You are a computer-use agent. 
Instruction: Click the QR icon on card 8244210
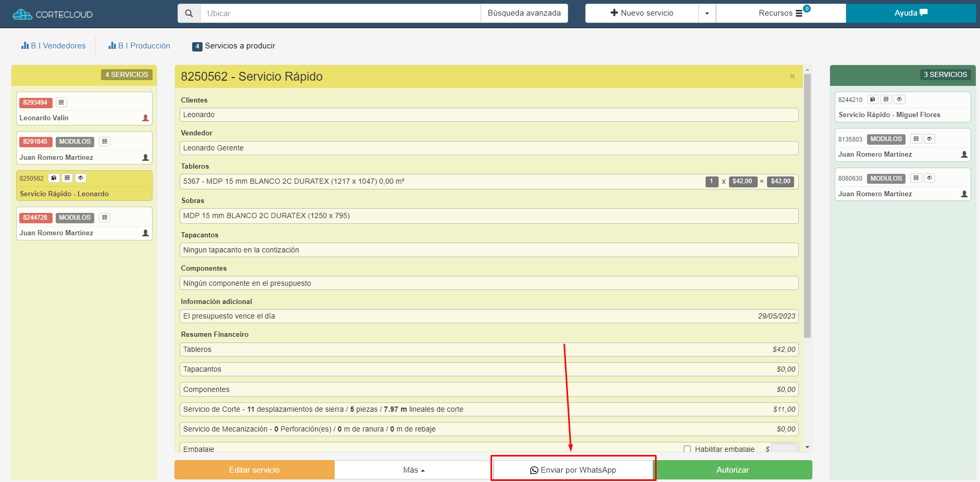point(886,99)
